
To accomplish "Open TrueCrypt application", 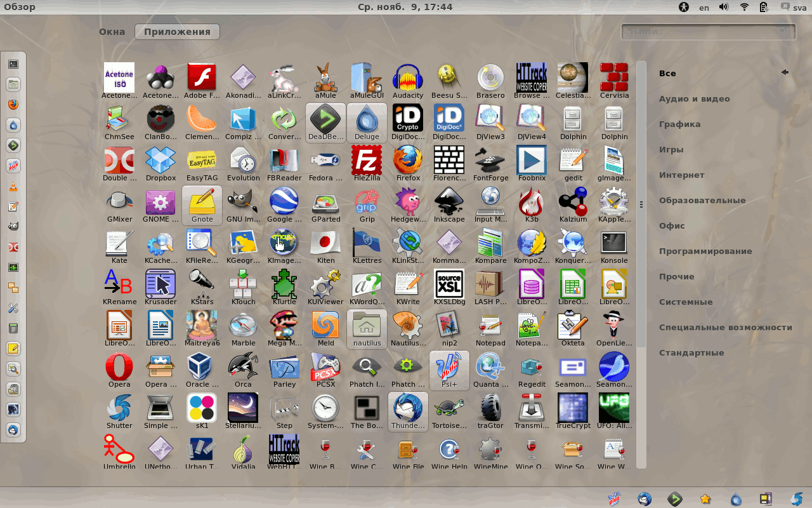I will coord(573,411).
